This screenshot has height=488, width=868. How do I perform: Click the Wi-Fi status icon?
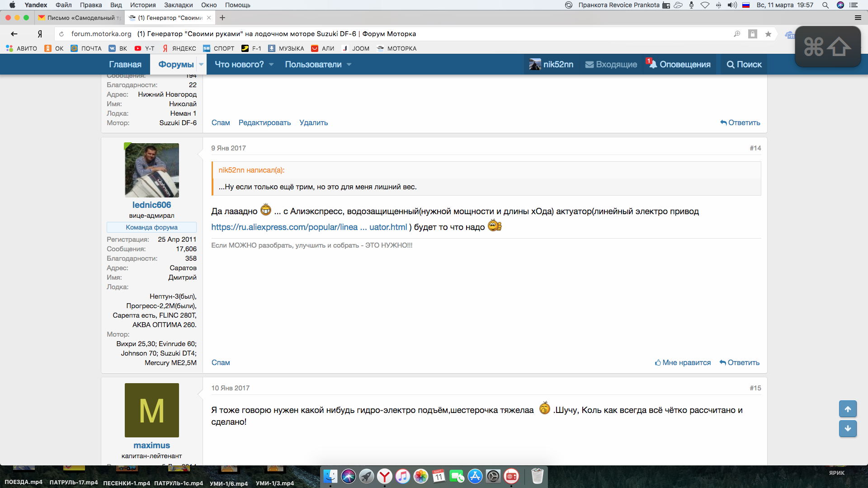tap(705, 5)
